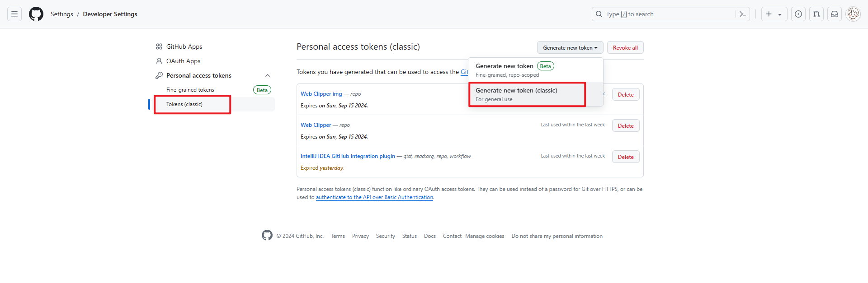The width and height of the screenshot is (868, 283).
Task: Open Docs in footer
Action: [430, 236]
